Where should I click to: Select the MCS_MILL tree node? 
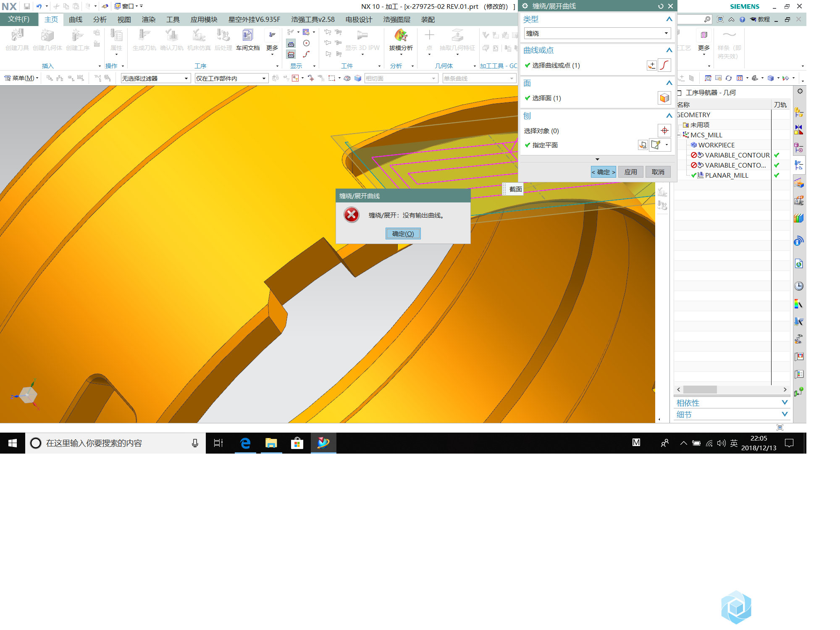click(706, 135)
